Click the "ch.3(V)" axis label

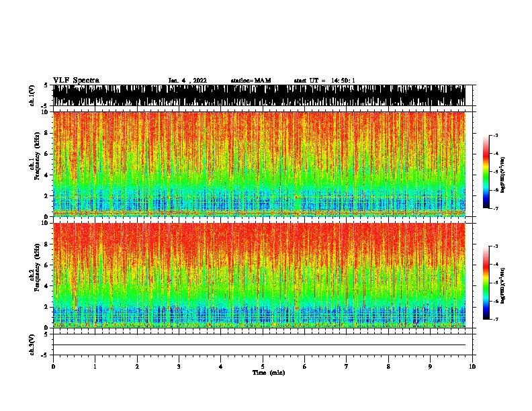tap(32, 345)
